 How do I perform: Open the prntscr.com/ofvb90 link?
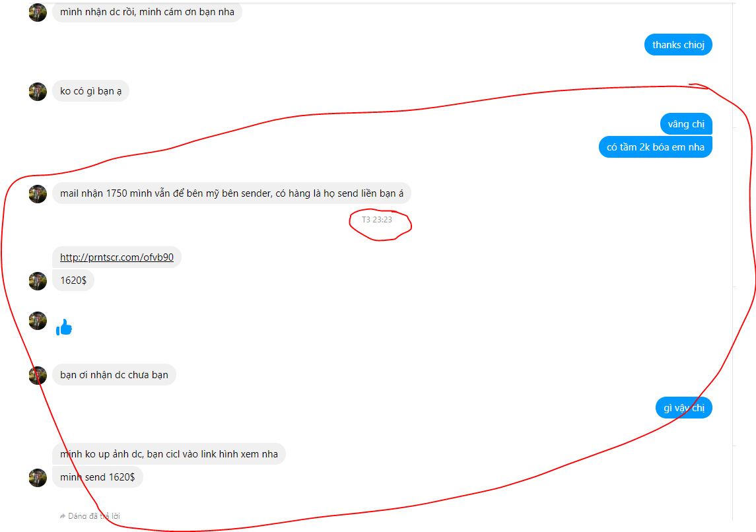pyautogui.click(x=117, y=257)
